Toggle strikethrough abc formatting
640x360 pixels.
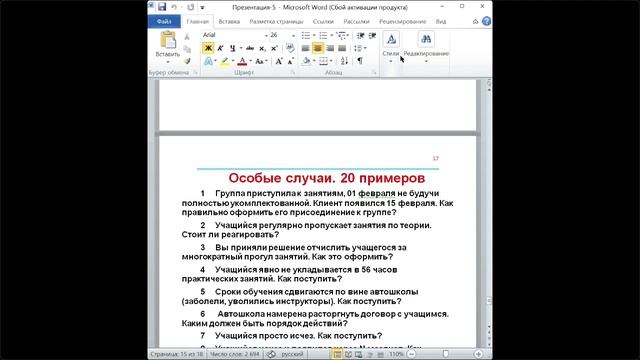250,48
